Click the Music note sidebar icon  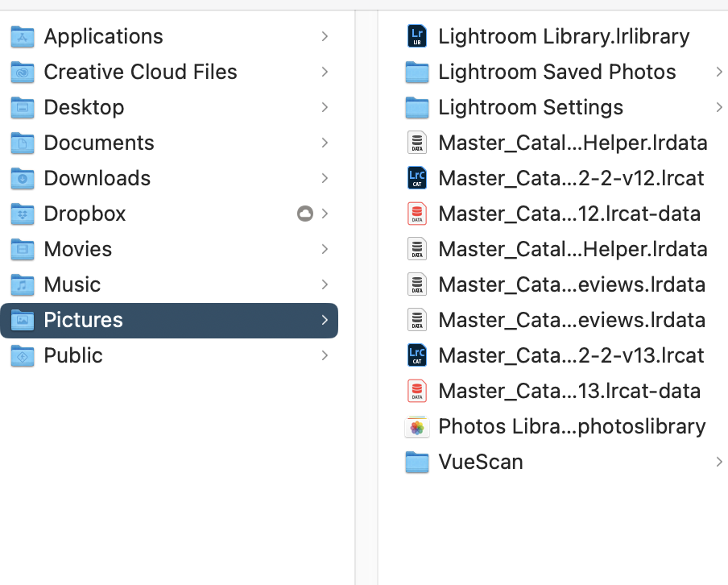[22, 284]
